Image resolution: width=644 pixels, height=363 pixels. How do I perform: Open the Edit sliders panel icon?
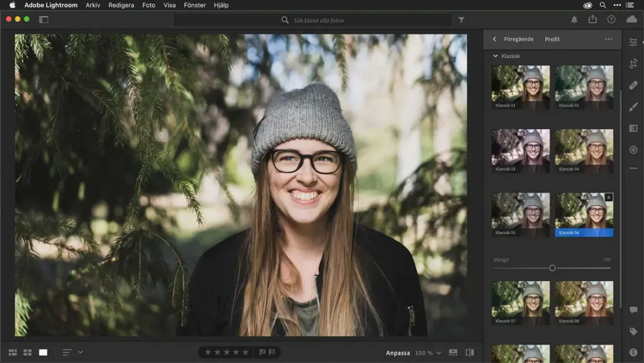(633, 42)
